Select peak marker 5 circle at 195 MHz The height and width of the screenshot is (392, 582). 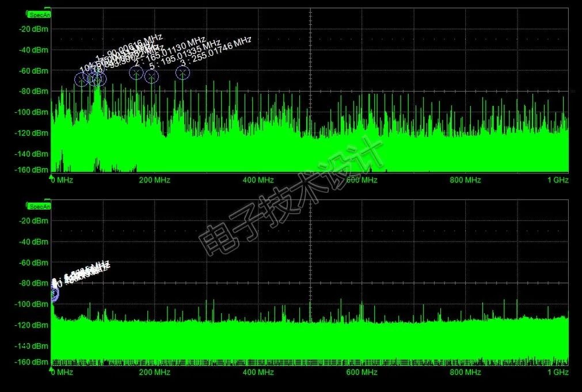[x=151, y=76]
